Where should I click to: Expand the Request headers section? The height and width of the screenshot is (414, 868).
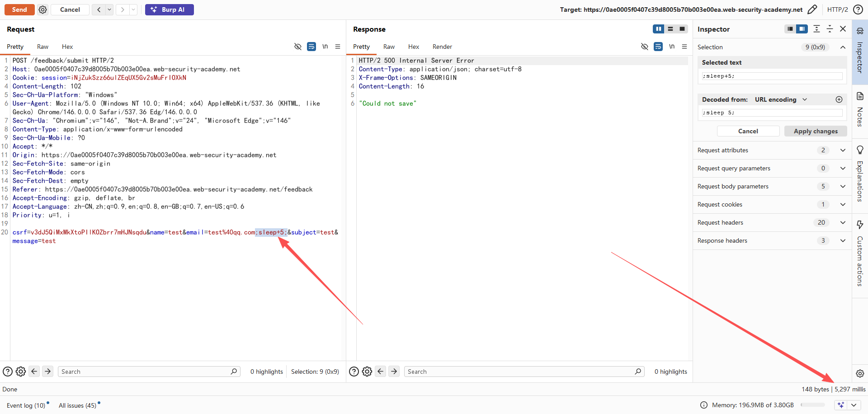843,222
